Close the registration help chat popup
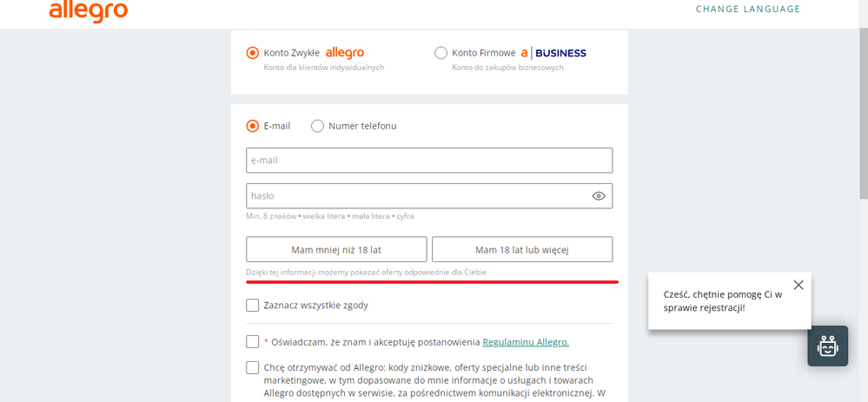Image resolution: width=868 pixels, height=402 pixels. (798, 285)
